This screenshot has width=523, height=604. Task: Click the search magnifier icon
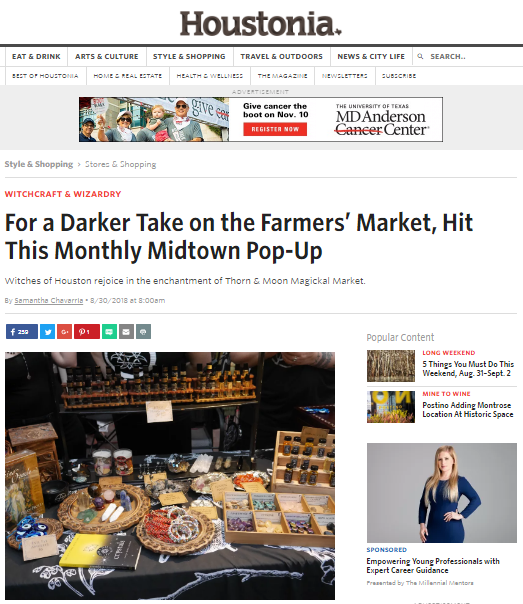click(420, 56)
